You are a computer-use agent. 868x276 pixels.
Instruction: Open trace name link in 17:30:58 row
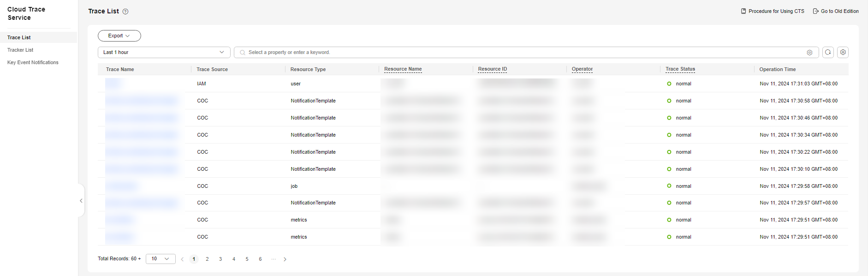(x=141, y=101)
